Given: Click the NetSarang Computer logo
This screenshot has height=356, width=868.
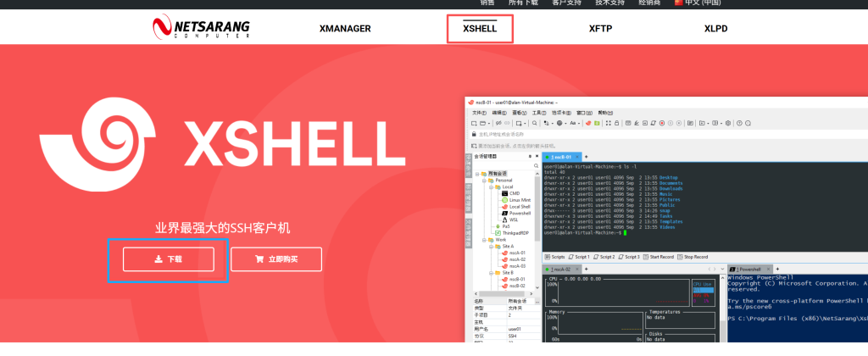Looking at the screenshot, I should tap(200, 28).
